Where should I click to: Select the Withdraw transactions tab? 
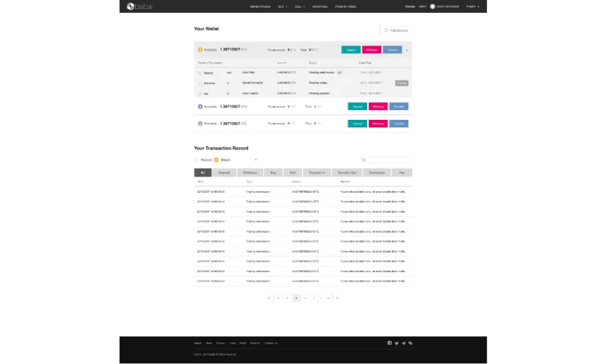pos(250,173)
